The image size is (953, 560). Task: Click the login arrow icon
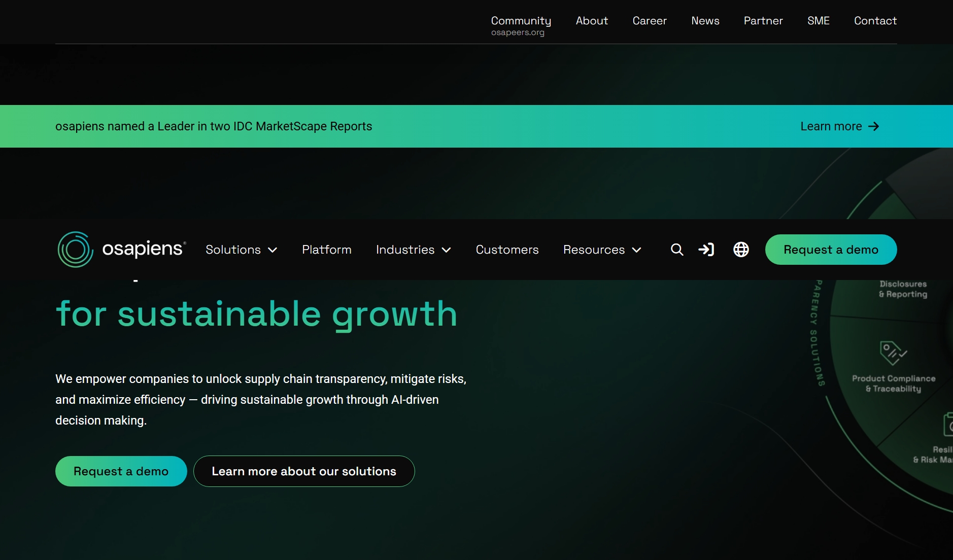pyautogui.click(x=706, y=250)
